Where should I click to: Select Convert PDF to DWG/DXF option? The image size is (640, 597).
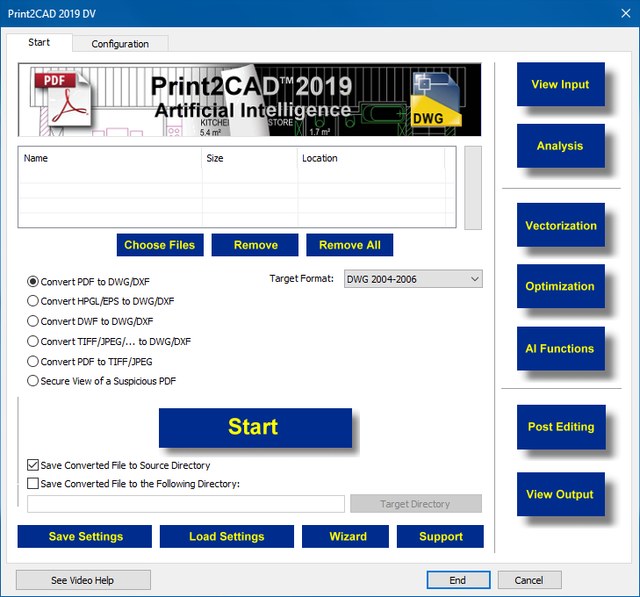tap(33, 282)
